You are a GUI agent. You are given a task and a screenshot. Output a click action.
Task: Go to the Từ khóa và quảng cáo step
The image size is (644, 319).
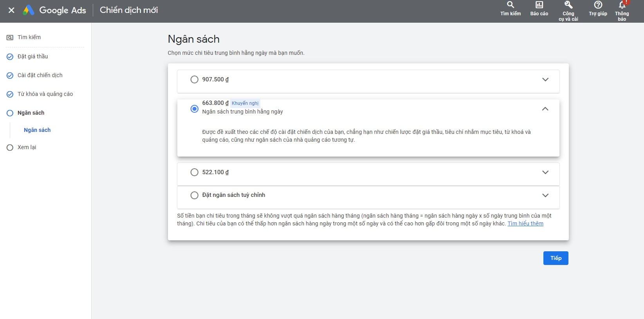pos(45,94)
